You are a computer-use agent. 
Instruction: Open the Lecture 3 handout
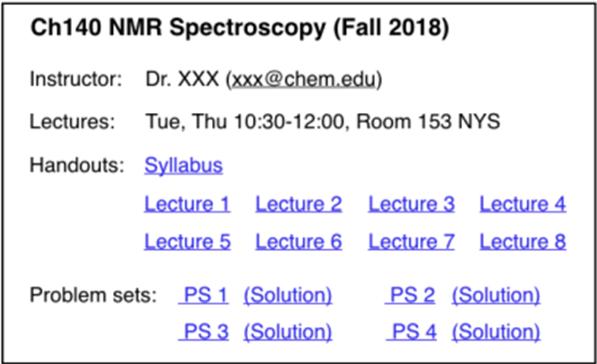click(411, 204)
